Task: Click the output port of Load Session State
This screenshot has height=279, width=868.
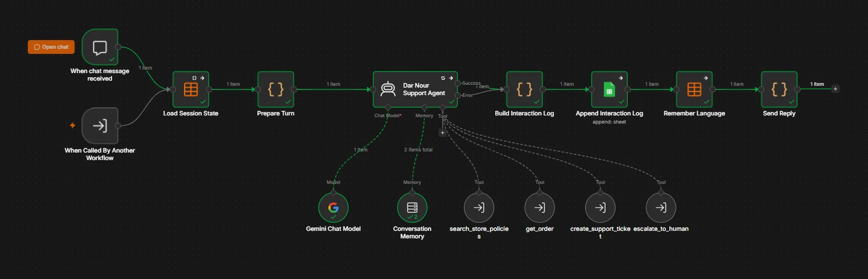Action: point(210,89)
